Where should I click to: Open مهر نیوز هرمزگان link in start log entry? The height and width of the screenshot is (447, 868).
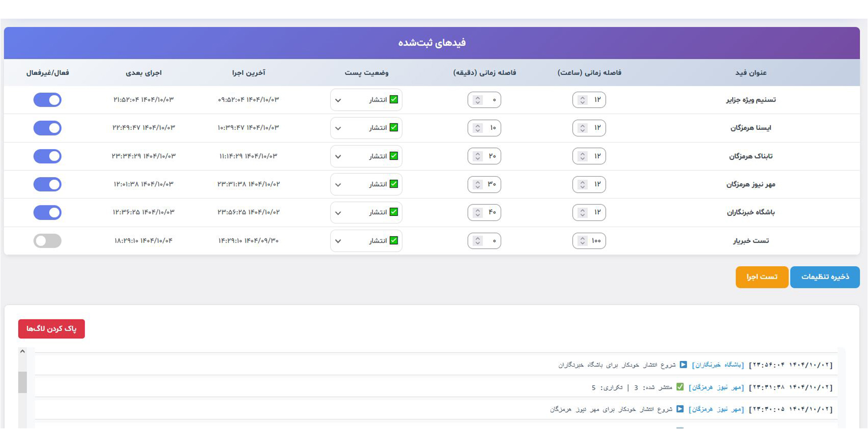pyautogui.click(x=716, y=409)
